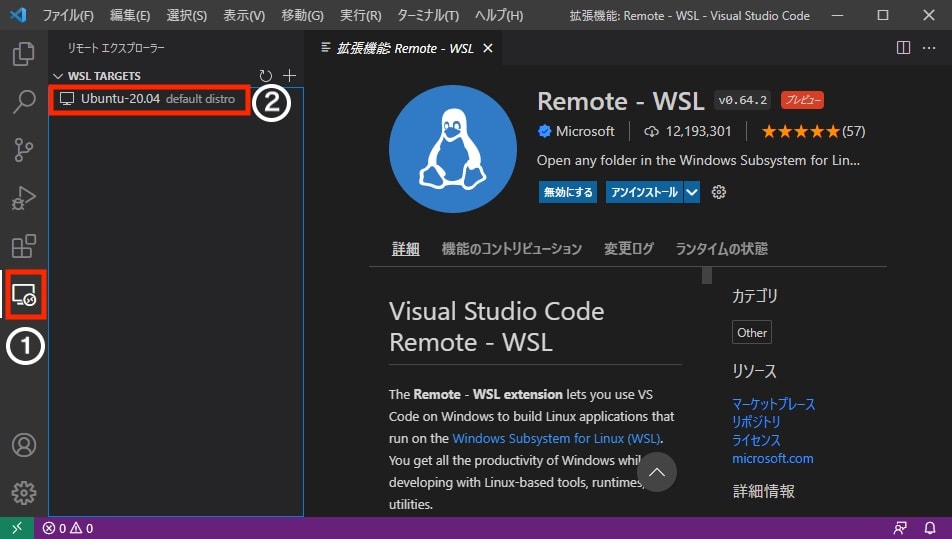The width and height of the screenshot is (952, 539).
Task: Open the リポジトリ link
Action: tap(756, 422)
